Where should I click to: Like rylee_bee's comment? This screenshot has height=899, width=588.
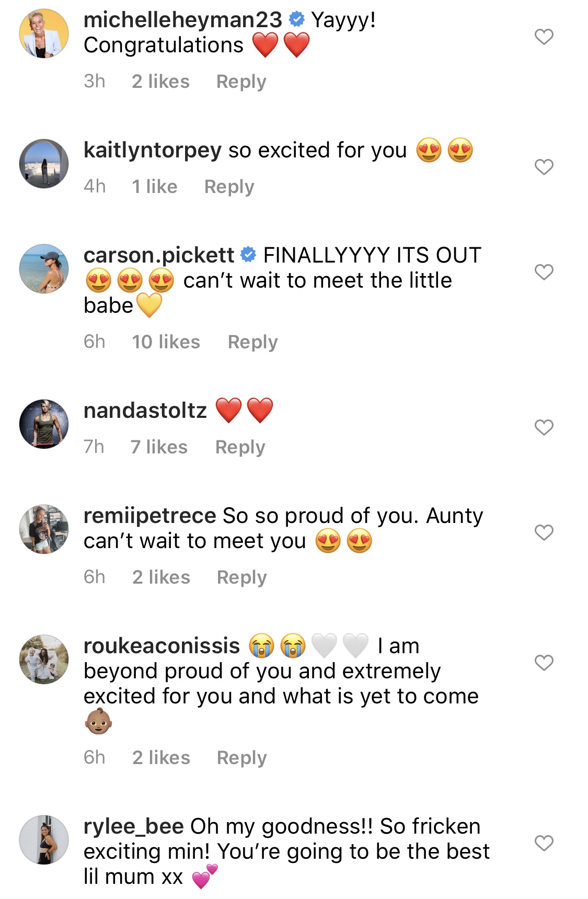click(544, 843)
